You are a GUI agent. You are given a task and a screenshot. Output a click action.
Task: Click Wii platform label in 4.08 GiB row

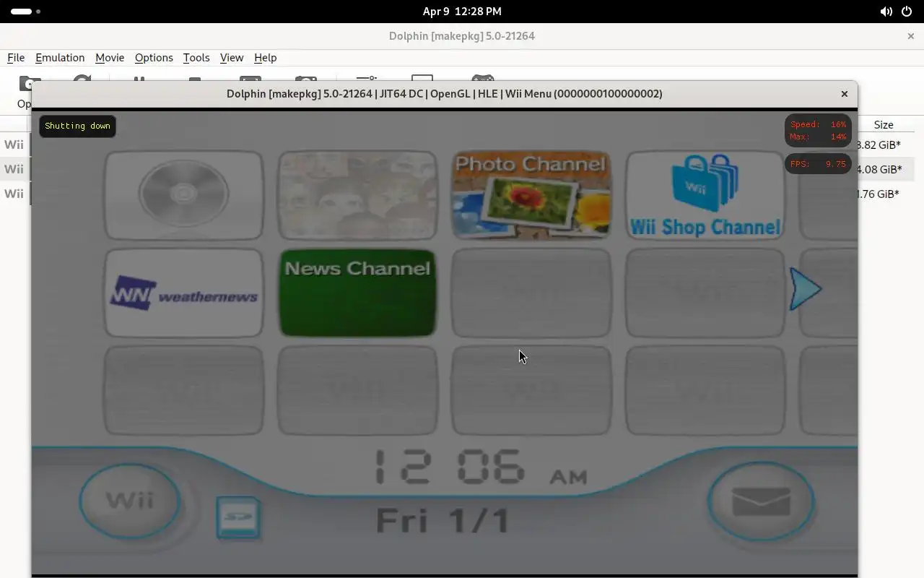pos(14,169)
